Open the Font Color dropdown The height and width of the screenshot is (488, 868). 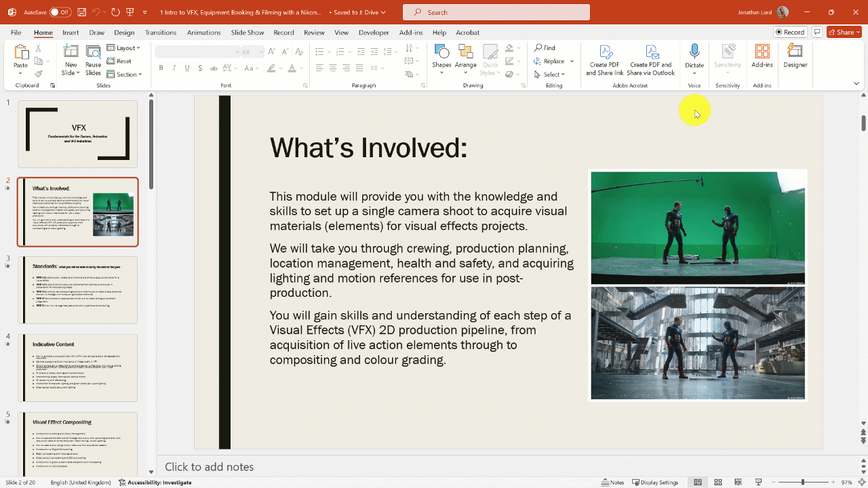tap(301, 68)
